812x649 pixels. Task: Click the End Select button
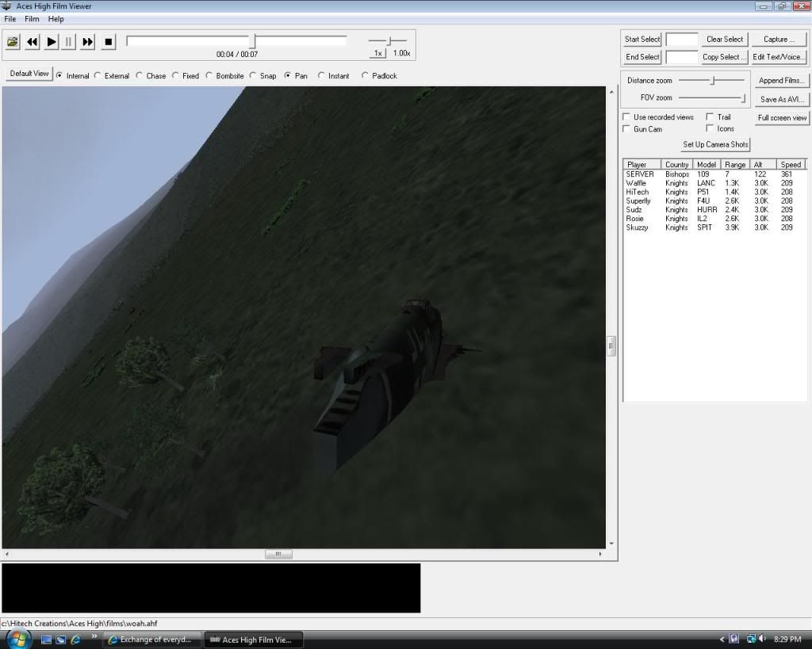coord(642,57)
